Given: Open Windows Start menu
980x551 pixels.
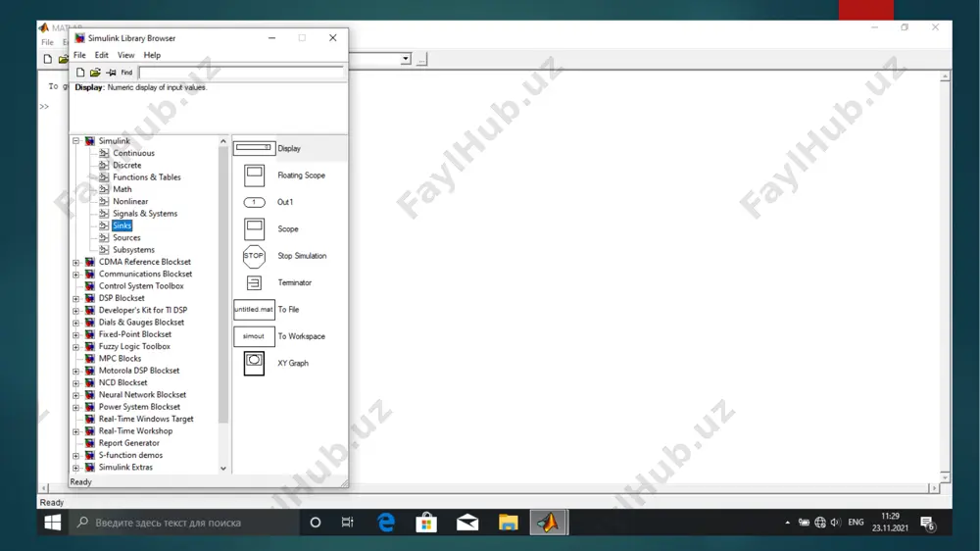Looking at the screenshot, I should pos(53,523).
